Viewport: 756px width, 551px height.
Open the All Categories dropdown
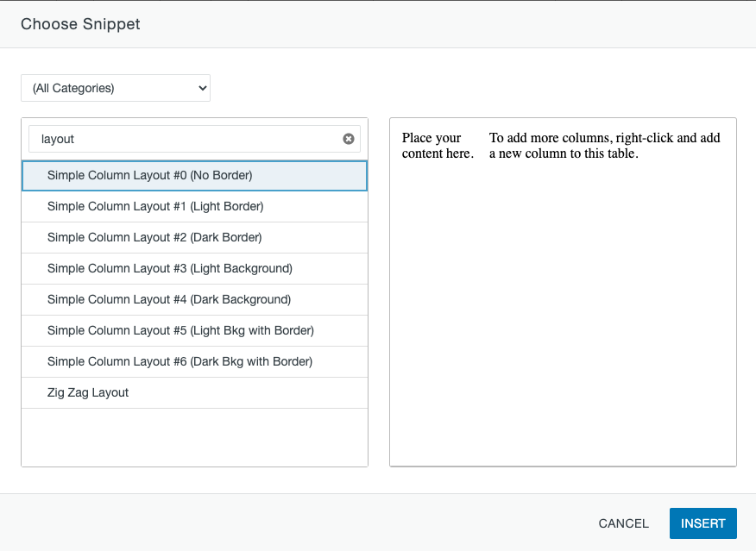[115, 88]
